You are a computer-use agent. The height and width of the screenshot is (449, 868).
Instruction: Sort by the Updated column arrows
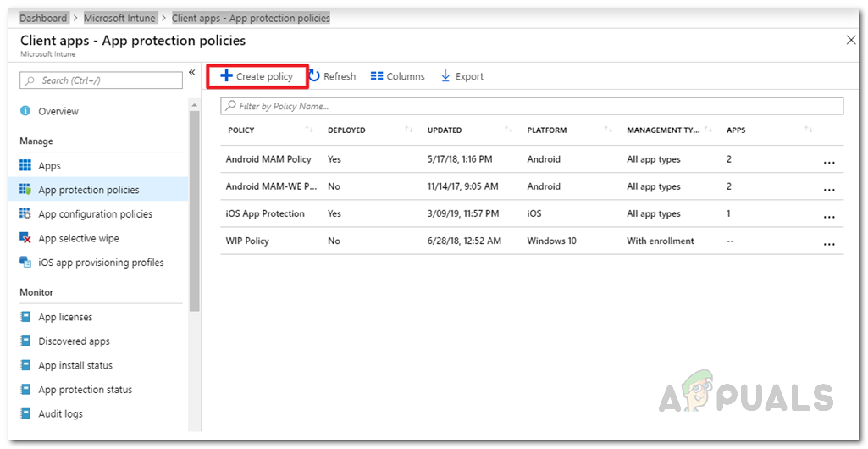508,130
